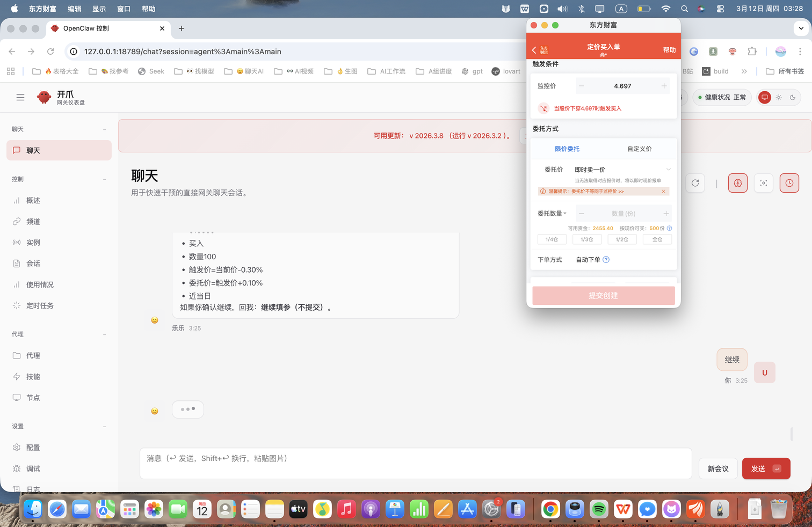Switch to dark theme with moon icon
This screenshot has width=812, height=527.
tap(793, 97)
